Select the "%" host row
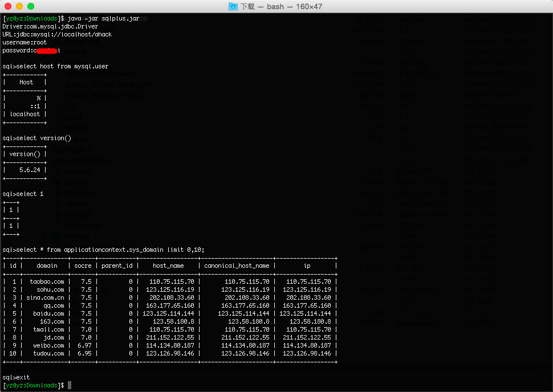553x392 pixels. coord(38,98)
